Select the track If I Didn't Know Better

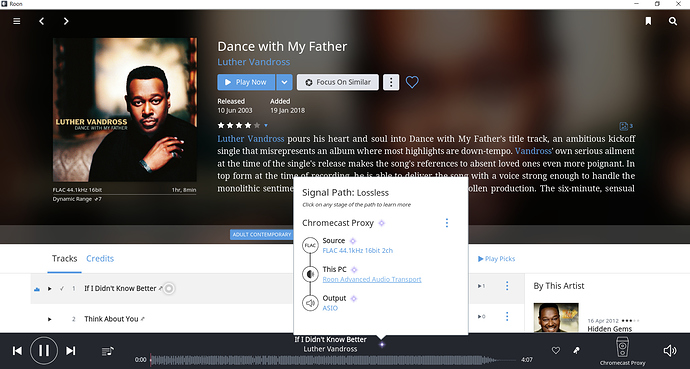point(120,289)
